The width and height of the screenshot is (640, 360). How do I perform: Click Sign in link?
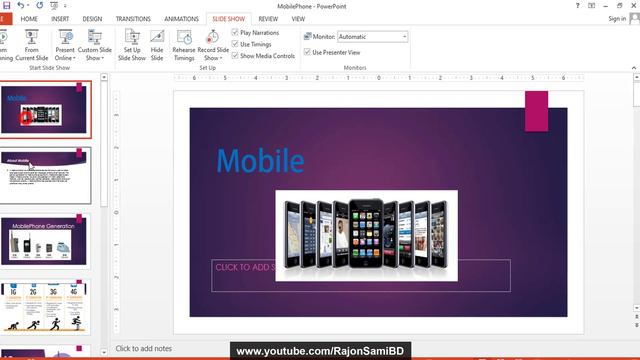coord(617,18)
